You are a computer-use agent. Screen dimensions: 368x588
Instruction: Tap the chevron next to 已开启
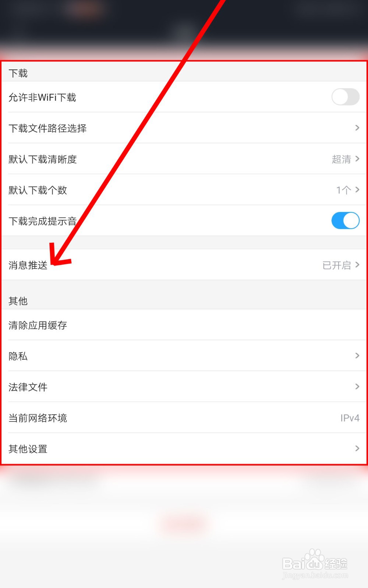357,265
